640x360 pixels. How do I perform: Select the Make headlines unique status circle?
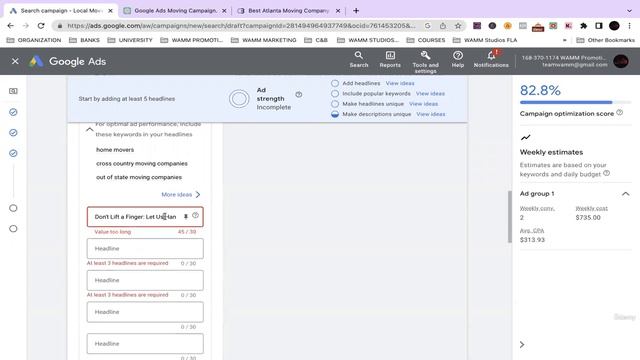[335, 104]
